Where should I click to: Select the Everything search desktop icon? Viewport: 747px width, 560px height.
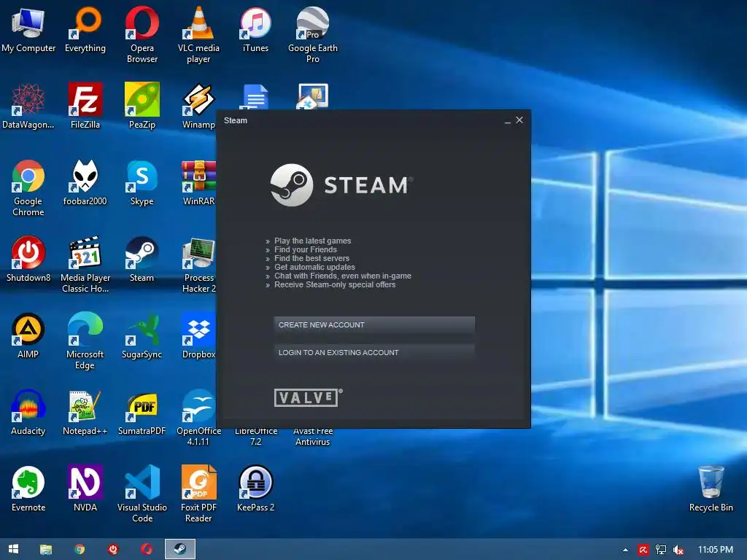pyautogui.click(x=85, y=30)
